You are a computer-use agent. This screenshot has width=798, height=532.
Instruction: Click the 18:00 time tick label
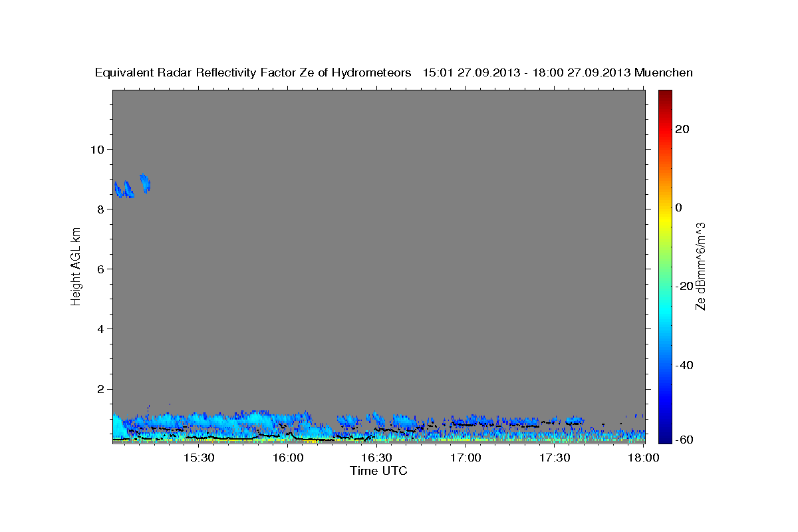[x=644, y=458]
